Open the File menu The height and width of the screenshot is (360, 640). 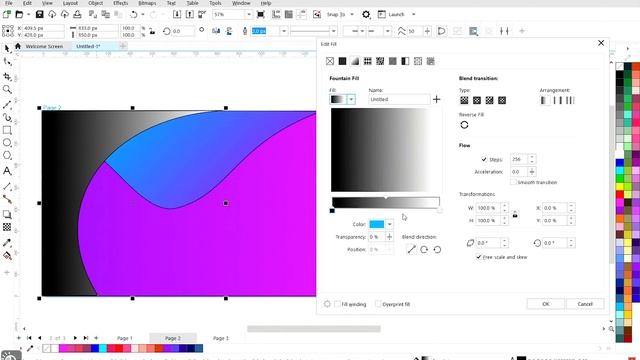[8, 3]
